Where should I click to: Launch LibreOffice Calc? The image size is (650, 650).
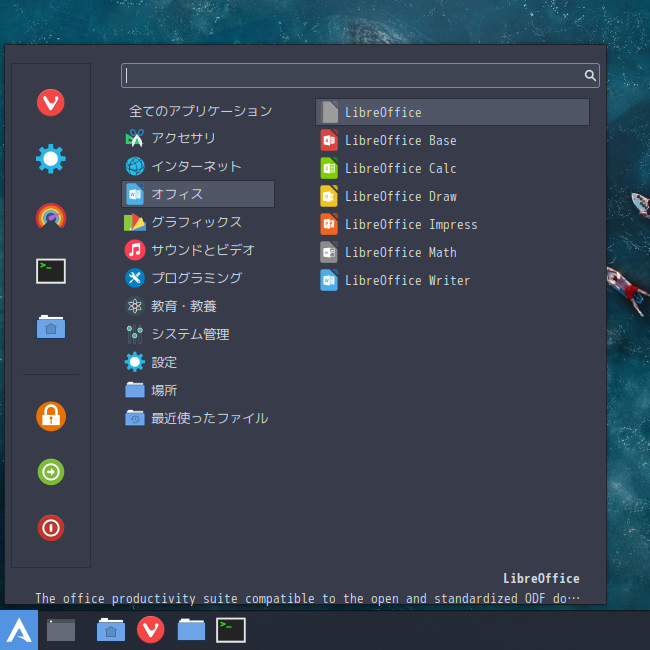[452, 168]
